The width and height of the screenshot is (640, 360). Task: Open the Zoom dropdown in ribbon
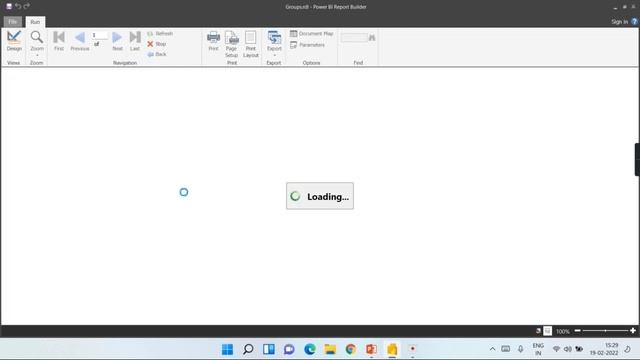point(37,43)
